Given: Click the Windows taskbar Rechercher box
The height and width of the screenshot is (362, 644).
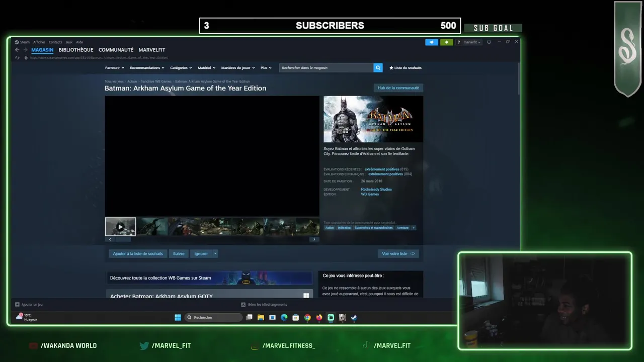Looking at the screenshot, I should pos(214,317).
